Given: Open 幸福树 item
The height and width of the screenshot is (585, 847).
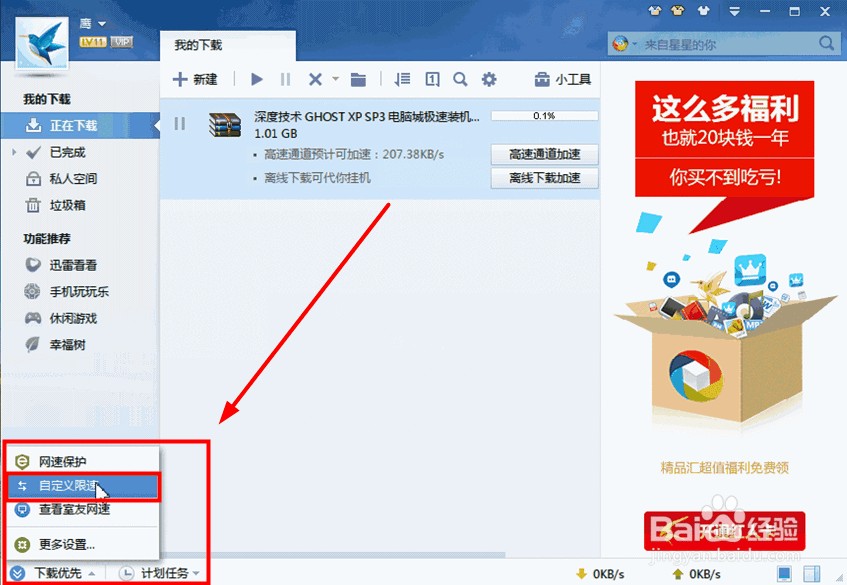Looking at the screenshot, I should (x=67, y=345).
